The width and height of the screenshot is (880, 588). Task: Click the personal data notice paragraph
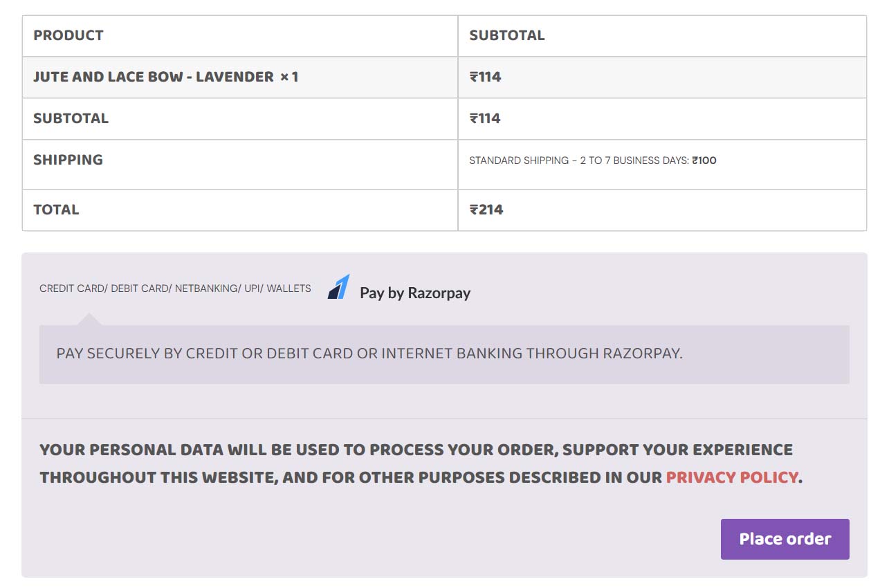(420, 463)
